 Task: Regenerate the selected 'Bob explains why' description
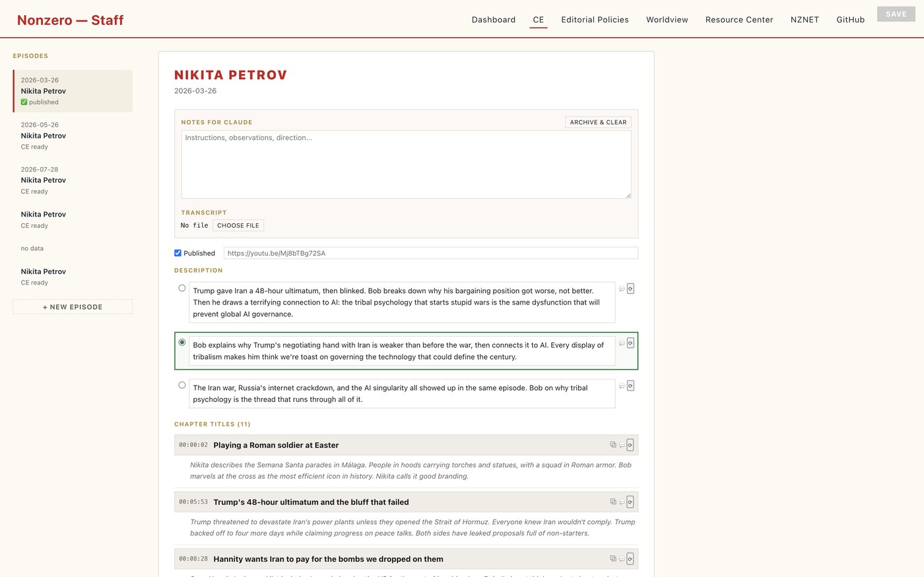(630, 343)
